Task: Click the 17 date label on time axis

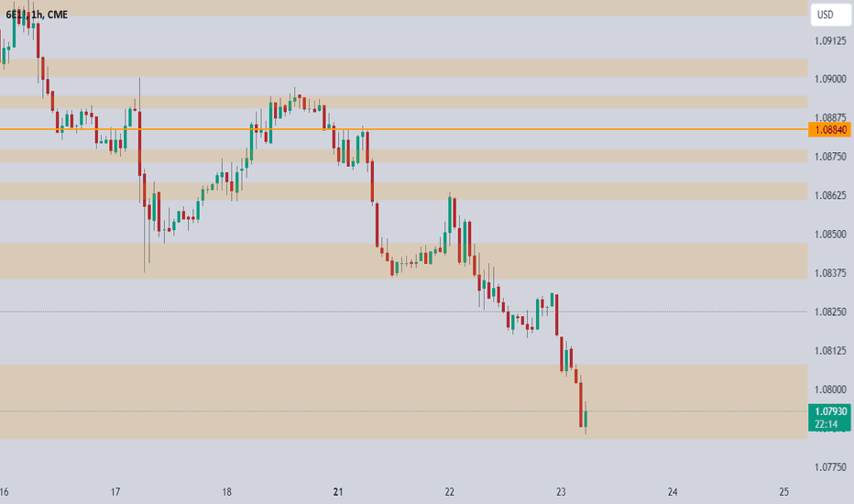Action: [x=115, y=492]
